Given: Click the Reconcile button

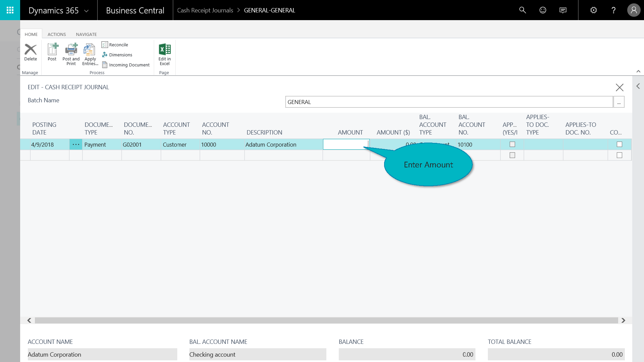Looking at the screenshot, I should [115, 45].
